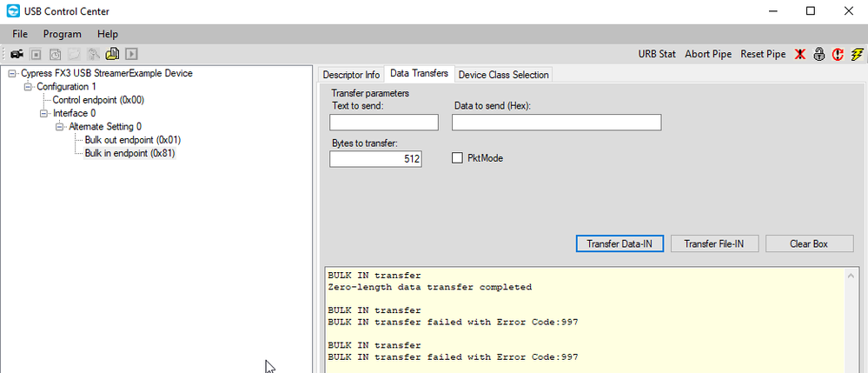Click the play arrow toolbar icon
This screenshot has height=373, width=868.
pos(131,54)
